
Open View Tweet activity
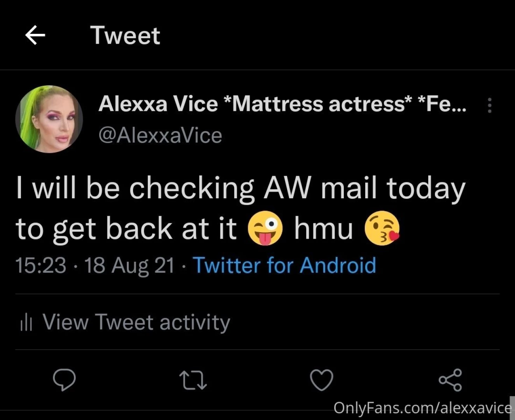click(136, 322)
